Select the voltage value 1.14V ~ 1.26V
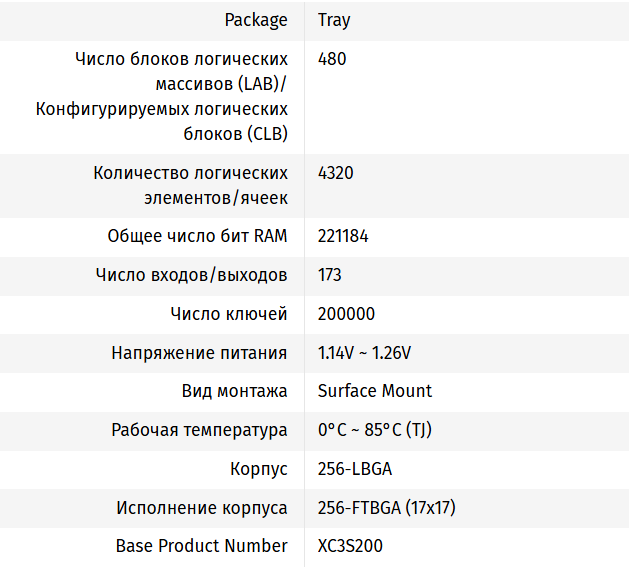The height and width of the screenshot is (575, 629). point(365,353)
